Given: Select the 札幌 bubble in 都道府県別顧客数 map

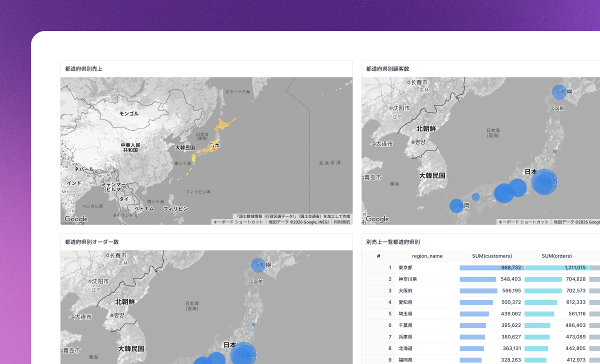Looking at the screenshot, I should (559, 92).
